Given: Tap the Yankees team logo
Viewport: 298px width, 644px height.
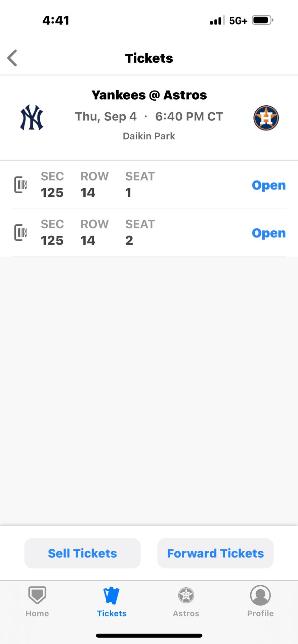Looking at the screenshot, I should [32, 118].
